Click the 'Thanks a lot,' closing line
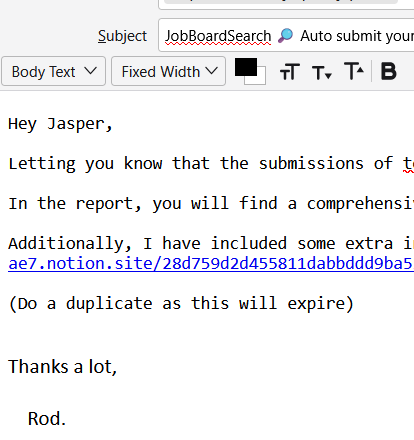The width and height of the screenshot is (414, 440). [63, 367]
